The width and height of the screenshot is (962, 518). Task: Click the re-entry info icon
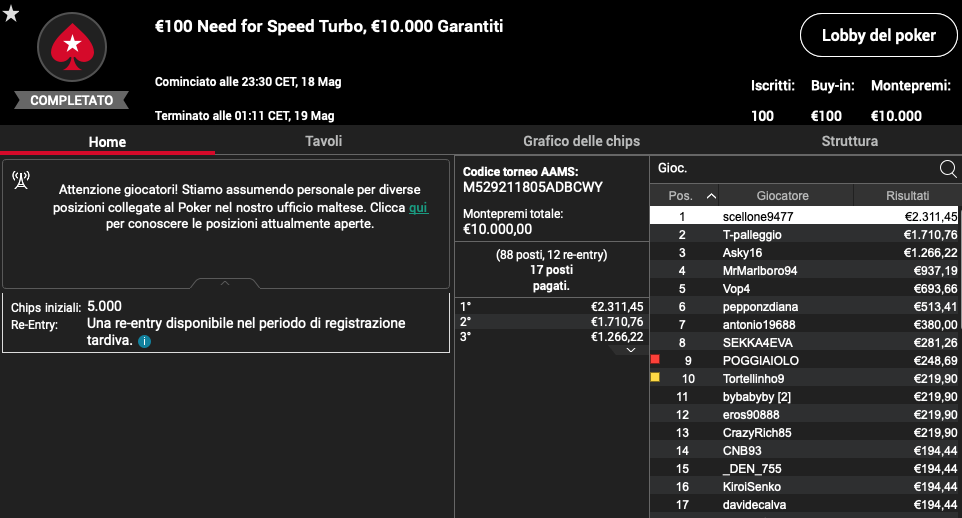click(x=144, y=342)
